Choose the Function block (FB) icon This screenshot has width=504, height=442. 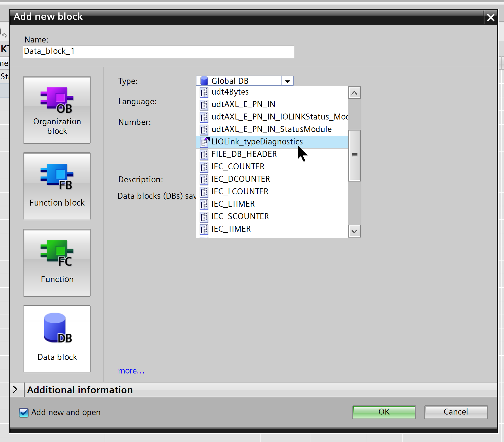coord(57,177)
